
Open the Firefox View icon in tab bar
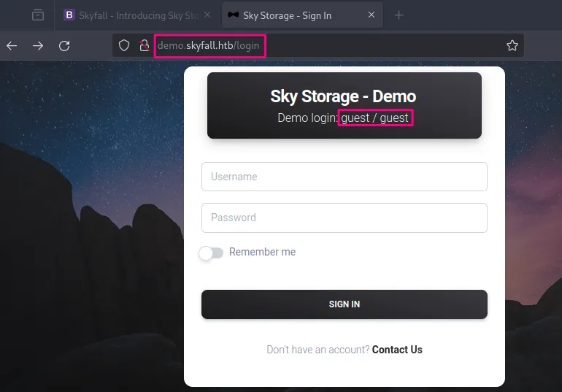pyautogui.click(x=38, y=15)
